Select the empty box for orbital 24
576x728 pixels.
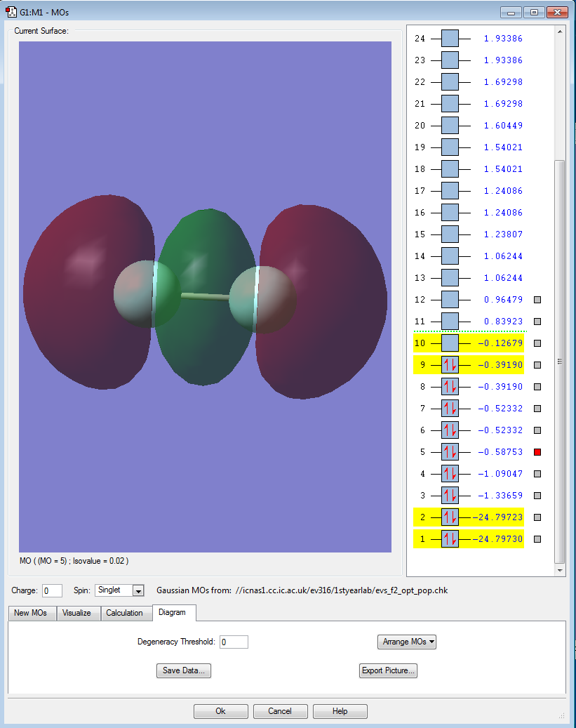450,39
